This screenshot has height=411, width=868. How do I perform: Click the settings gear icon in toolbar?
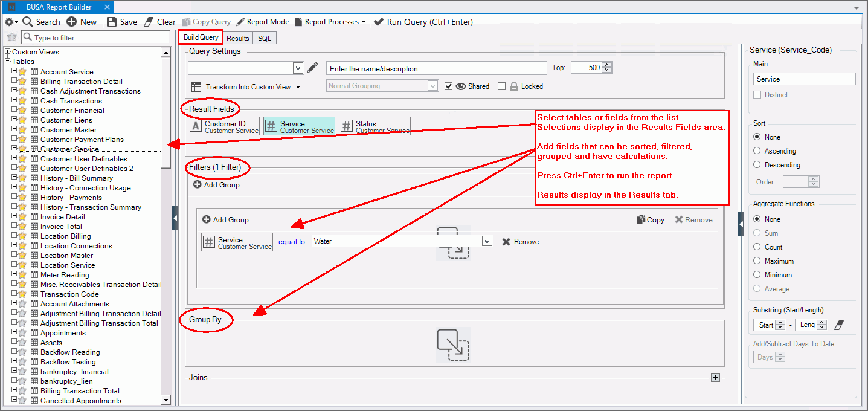coord(9,22)
